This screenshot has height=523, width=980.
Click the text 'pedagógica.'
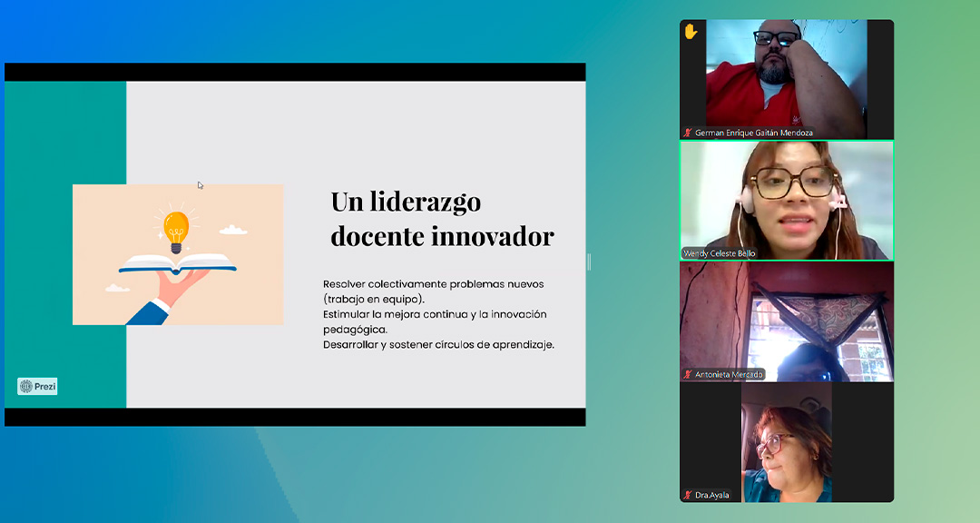(355, 330)
